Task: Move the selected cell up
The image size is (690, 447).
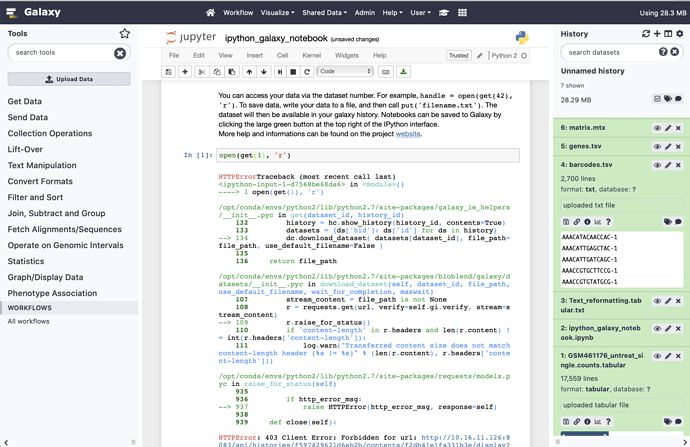Action: pos(249,72)
